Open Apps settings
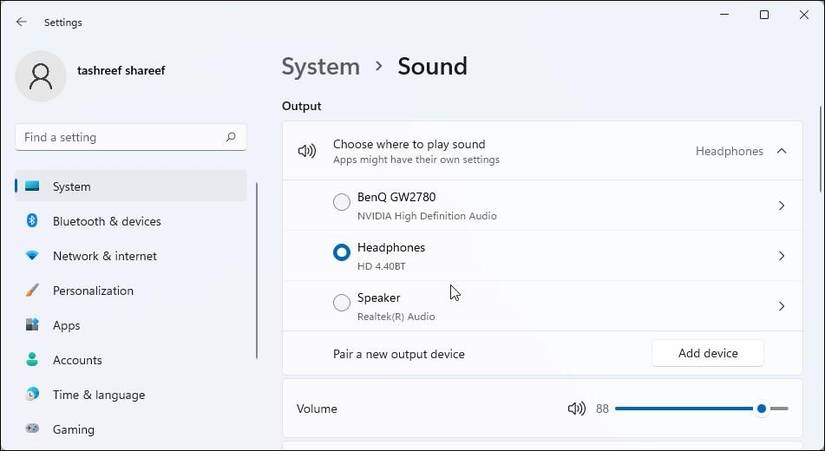The height and width of the screenshot is (451, 825). pos(130,325)
